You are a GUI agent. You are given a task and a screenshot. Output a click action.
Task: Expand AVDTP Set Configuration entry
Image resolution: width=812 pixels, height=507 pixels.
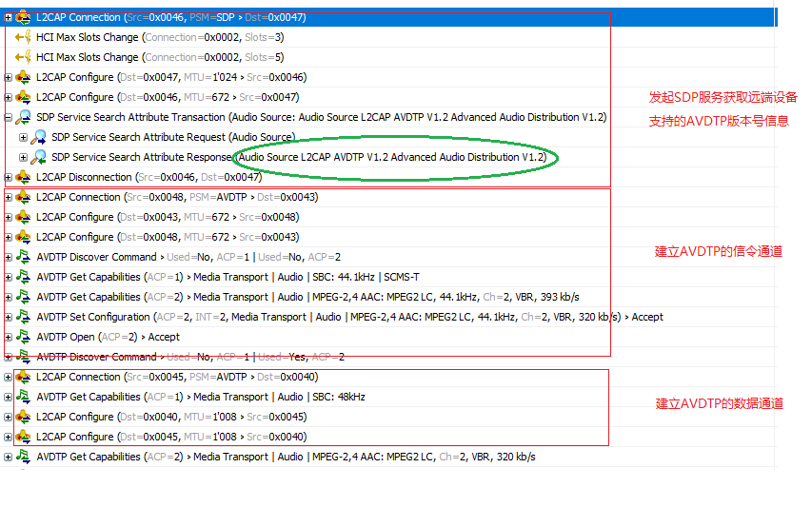8,317
